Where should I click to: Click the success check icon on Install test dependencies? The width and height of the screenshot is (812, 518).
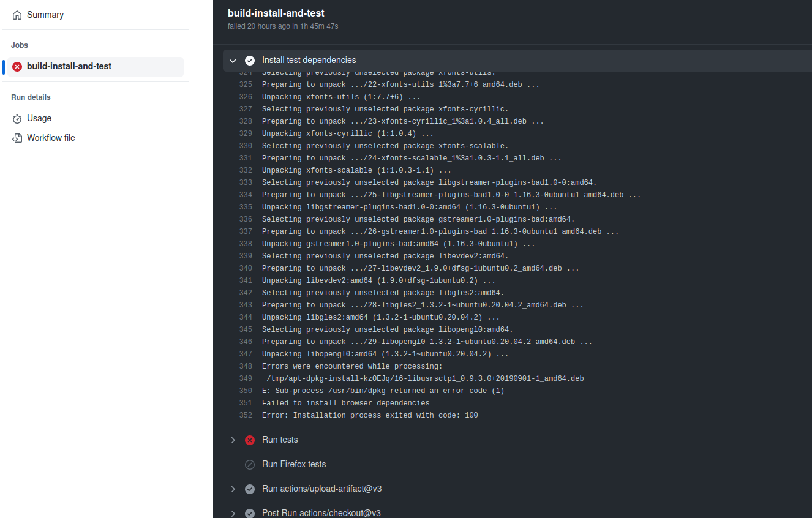250,61
